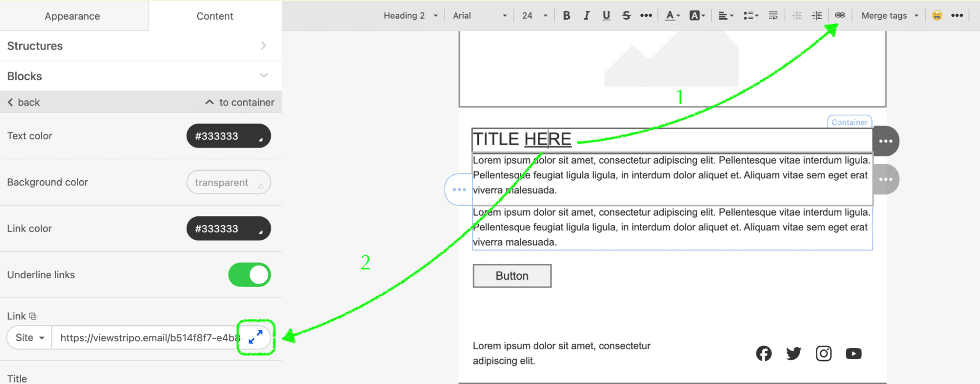Apply strikethrough to selected text
Screen dimensions: 980x384
(x=626, y=16)
